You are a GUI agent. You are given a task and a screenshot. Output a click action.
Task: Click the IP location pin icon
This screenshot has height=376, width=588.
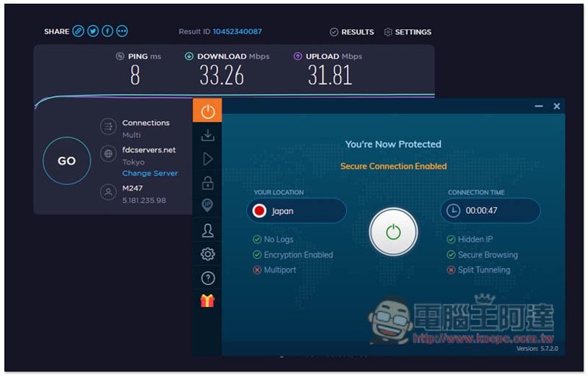pyautogui.click(x=207, y=206)
